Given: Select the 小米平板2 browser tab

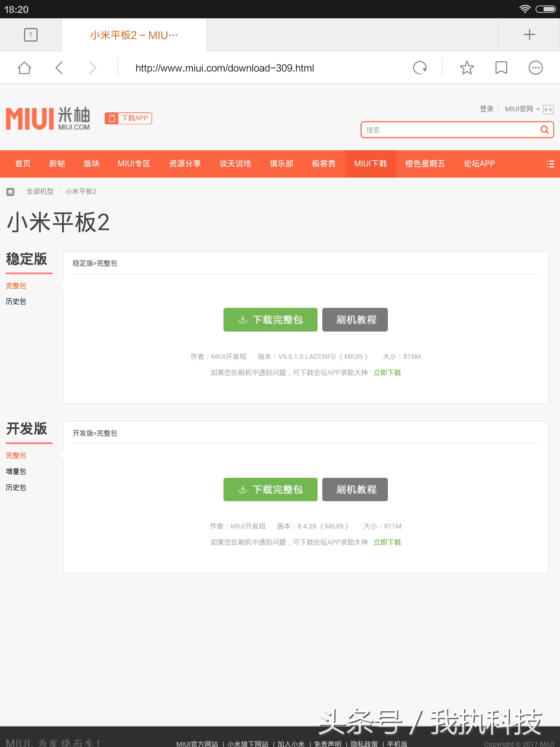Looking at the screenshot, I should 134,35.
